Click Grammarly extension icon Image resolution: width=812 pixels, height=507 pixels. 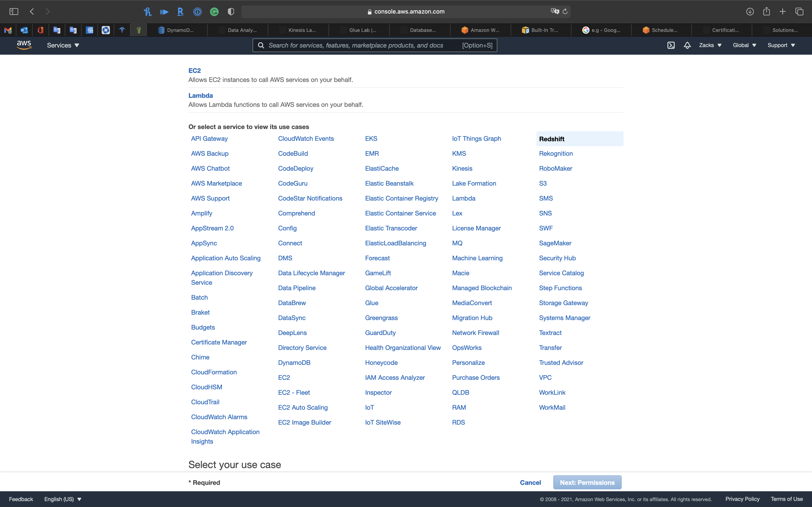tap(214, 12)
